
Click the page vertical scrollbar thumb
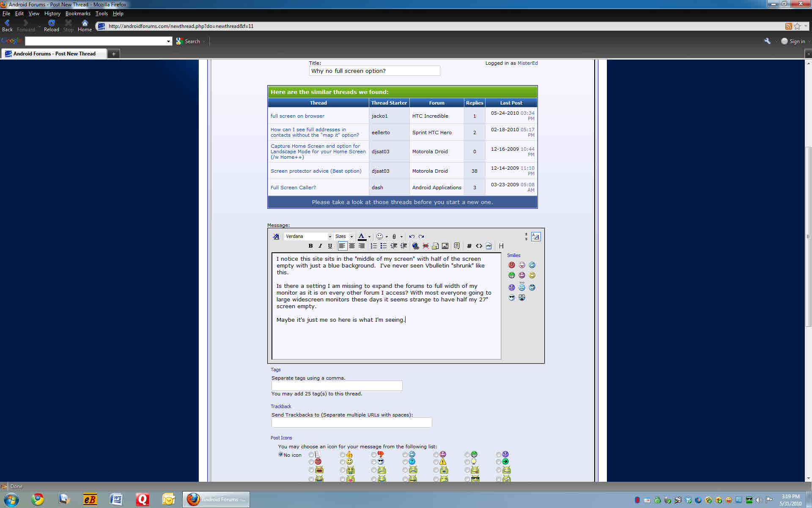tap(808, 236)
